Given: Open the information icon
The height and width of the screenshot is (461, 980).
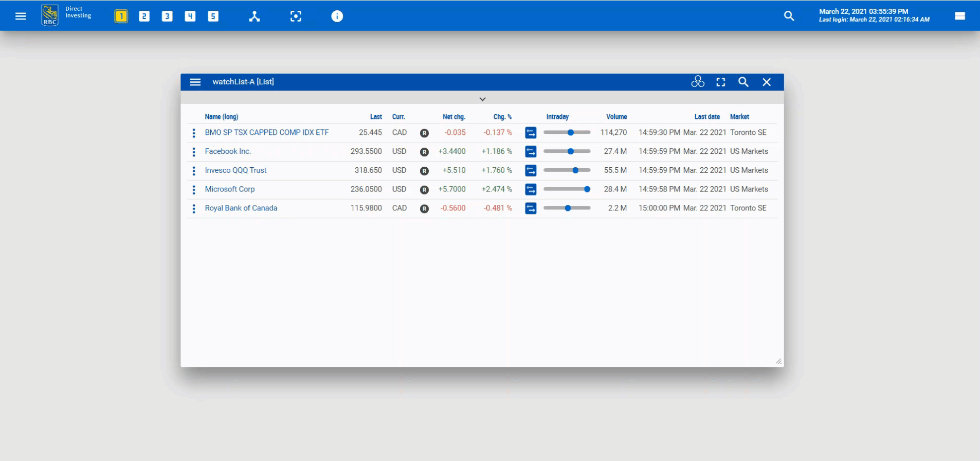Looking at the screenshot, I should coord(337,16).
